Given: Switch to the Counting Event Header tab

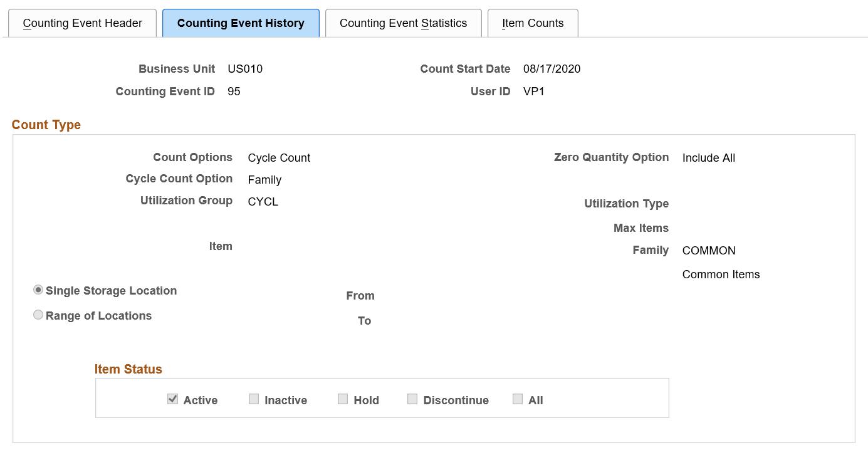Looking at the screenshot, I should (x=81, y=23).
